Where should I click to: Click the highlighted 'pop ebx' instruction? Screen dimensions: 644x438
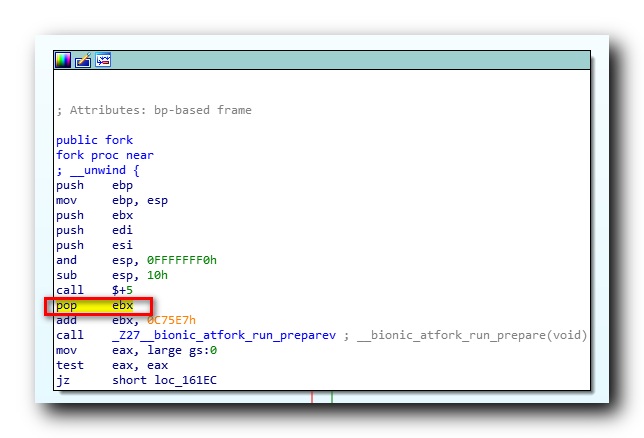tap(95, 305)
